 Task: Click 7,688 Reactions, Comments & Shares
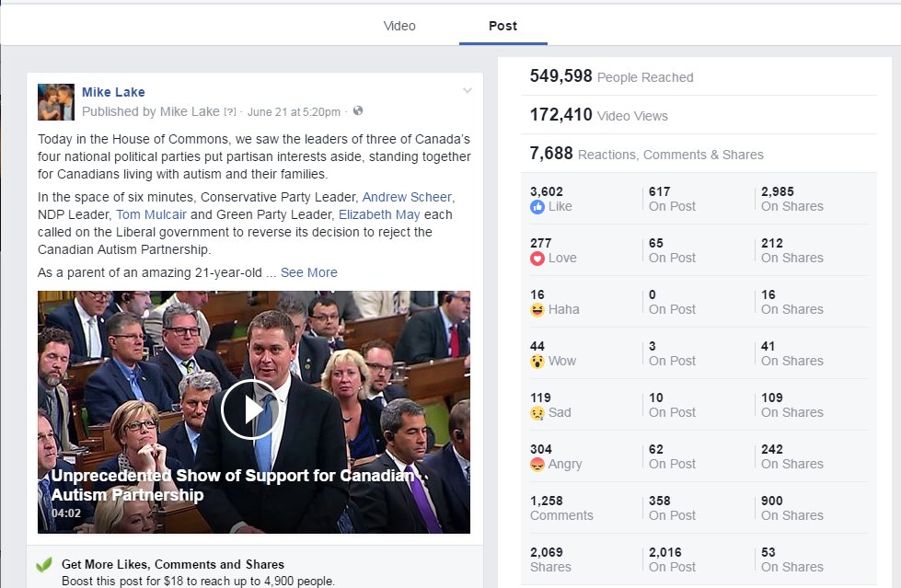point(646,154)
